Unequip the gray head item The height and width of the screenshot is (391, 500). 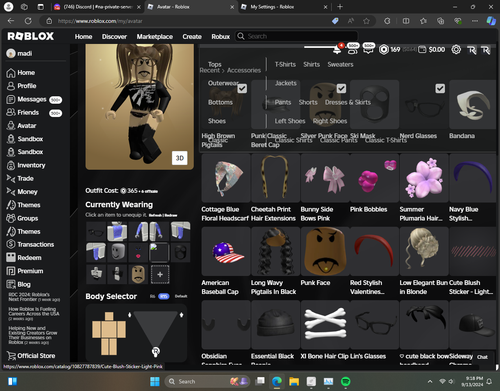(x=117, y=252)
